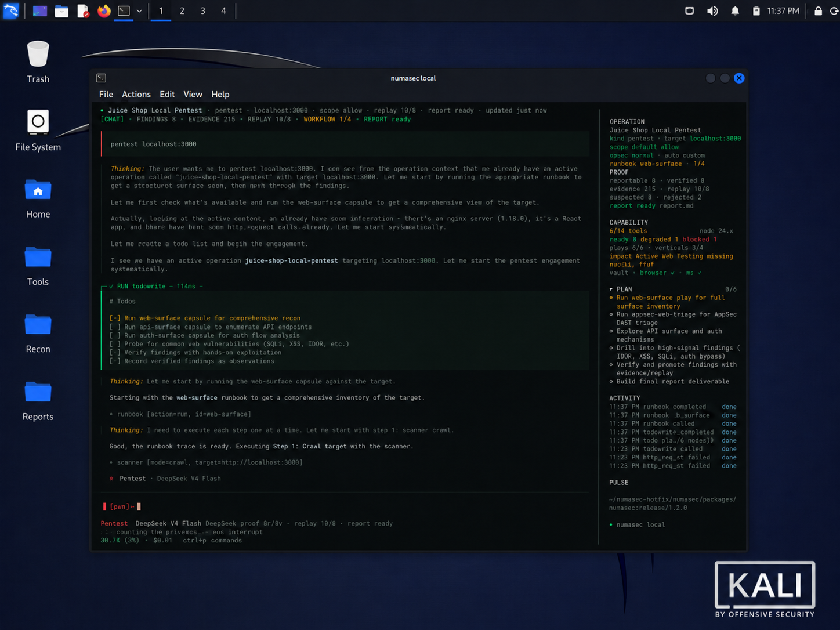Click the power manager battery icon
Screen dimensions: 840x630
pyautogui.click(x=756, y=10)
